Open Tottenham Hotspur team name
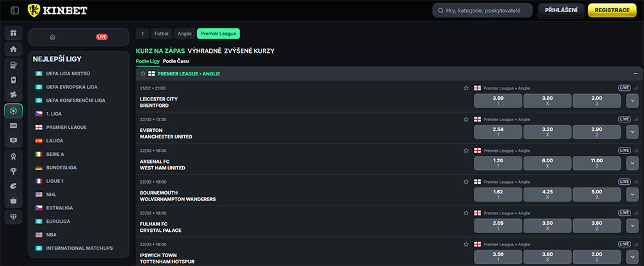Screen dimensions: 644x266 tap(167, 261)
